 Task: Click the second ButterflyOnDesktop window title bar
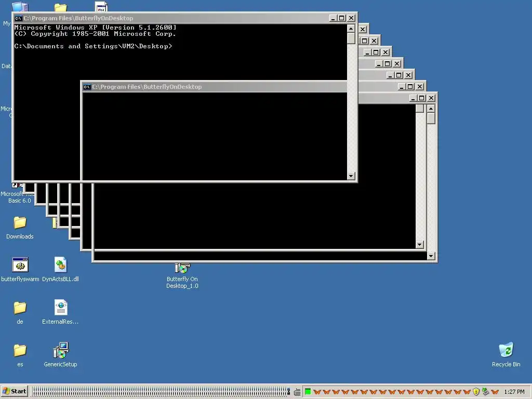[x=215, y=87]
